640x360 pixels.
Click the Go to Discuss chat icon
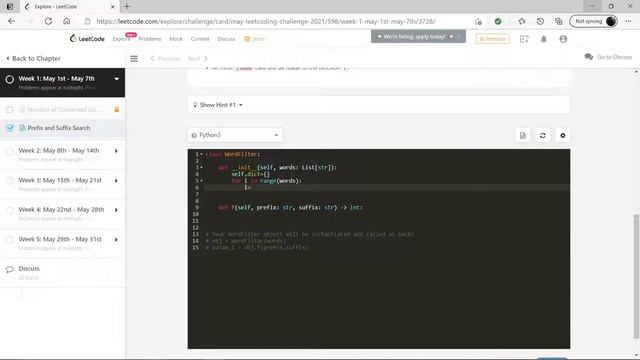589,57
